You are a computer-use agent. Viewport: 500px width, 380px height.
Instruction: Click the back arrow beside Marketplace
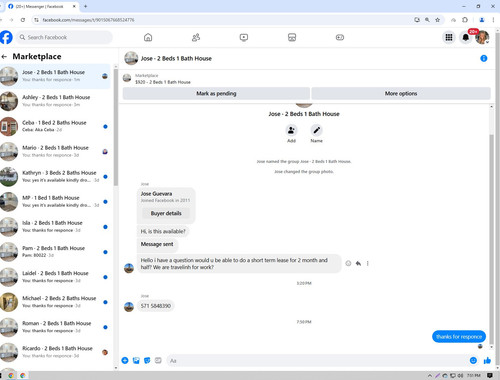point(4,57)
